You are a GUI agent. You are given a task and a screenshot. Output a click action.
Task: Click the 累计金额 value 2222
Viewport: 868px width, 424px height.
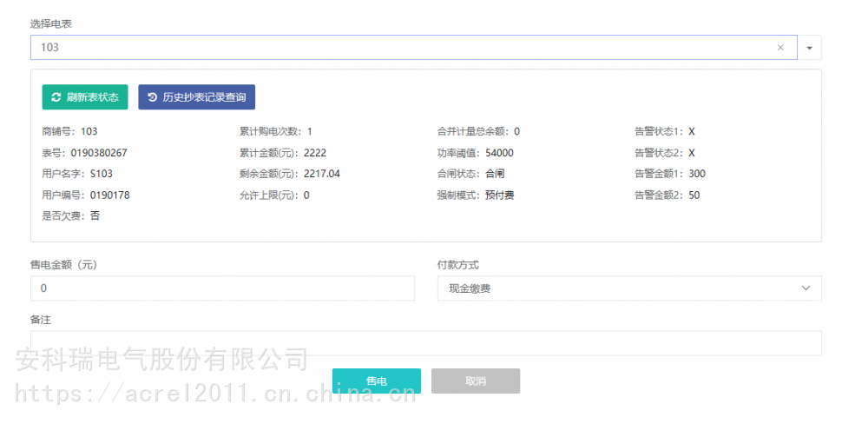[315, 153]
